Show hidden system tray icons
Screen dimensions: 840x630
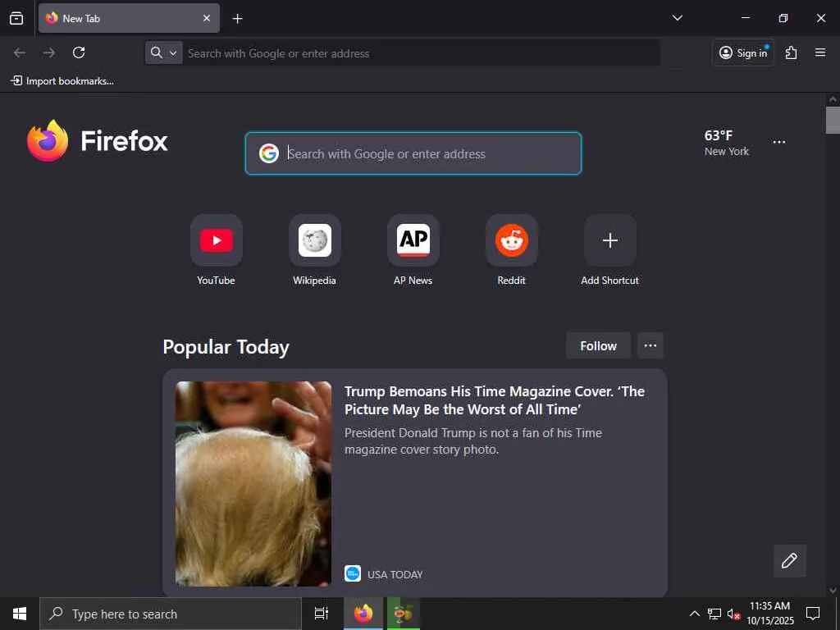(x=694, y=614)
